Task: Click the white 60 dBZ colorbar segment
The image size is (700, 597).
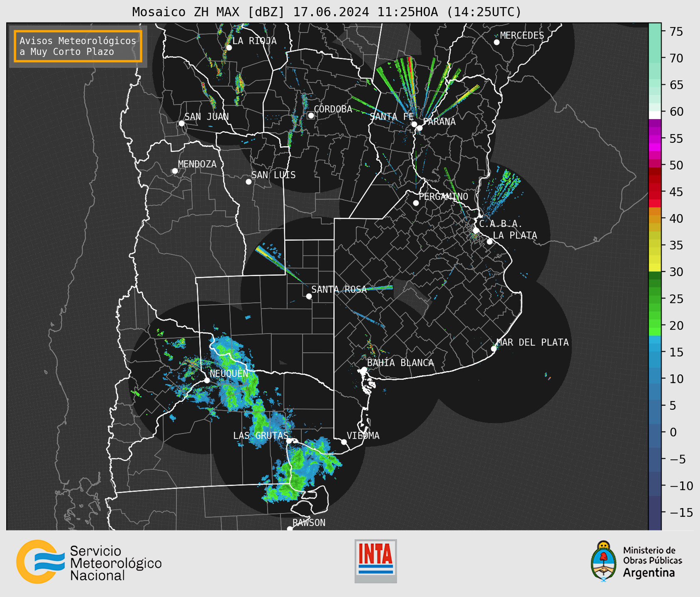Action: (654, 115)
